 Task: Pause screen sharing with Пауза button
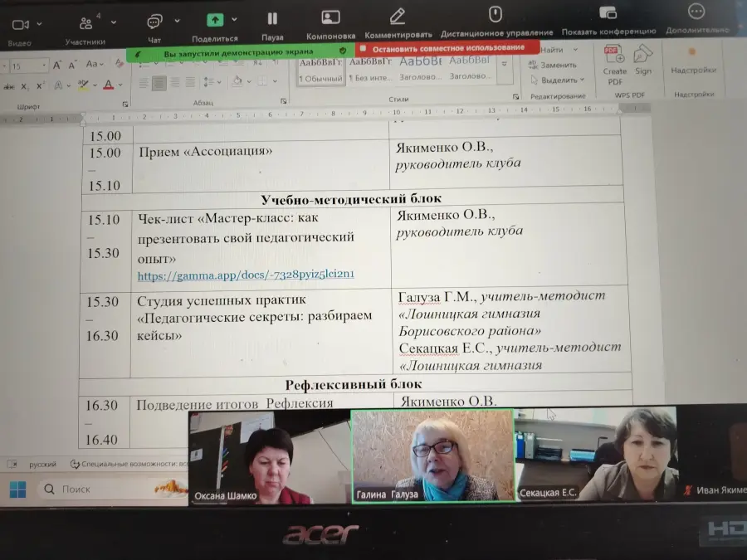pyautogui.click(x=272, y=18)
